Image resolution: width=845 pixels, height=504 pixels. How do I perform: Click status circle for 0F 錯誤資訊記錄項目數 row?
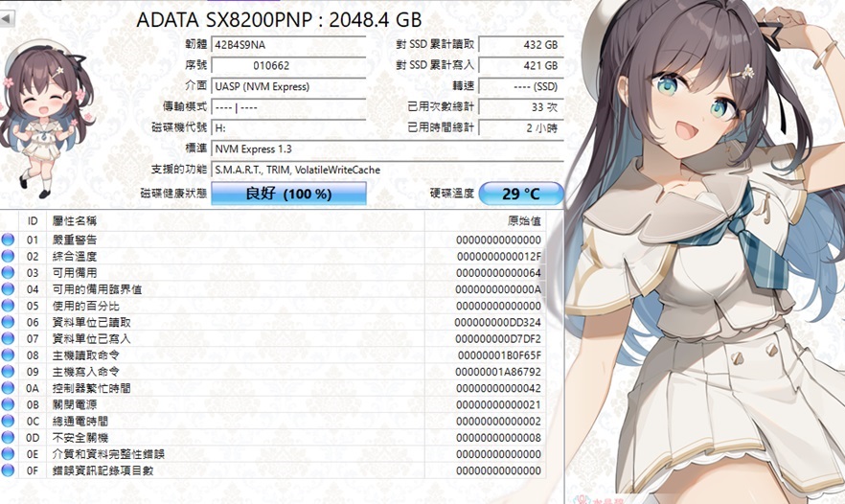(8, 470)
